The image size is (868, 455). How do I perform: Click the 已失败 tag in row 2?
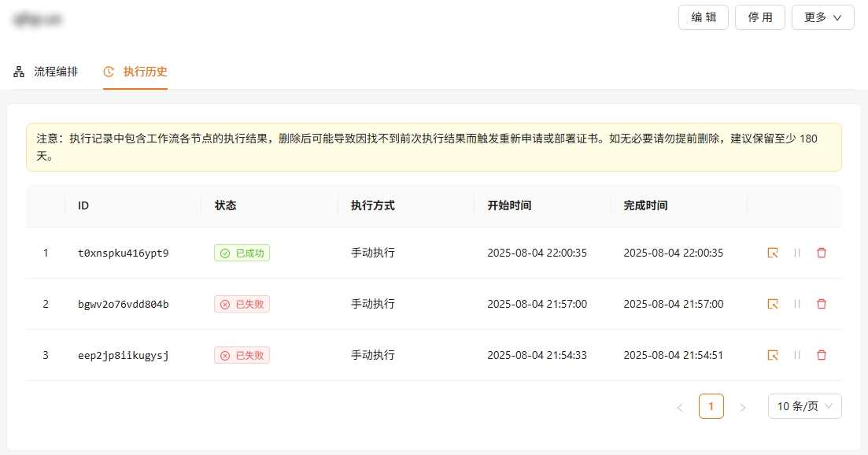pos(242,304)
